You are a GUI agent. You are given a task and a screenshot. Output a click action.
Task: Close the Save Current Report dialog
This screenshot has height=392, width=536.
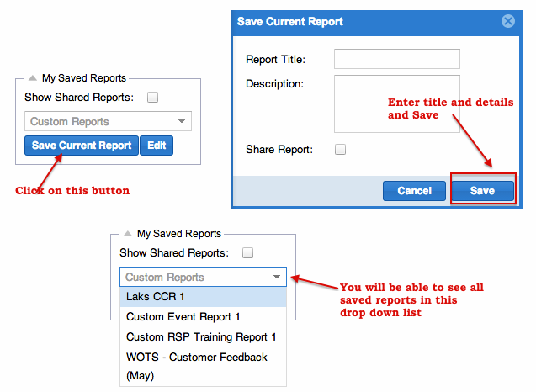507,22
